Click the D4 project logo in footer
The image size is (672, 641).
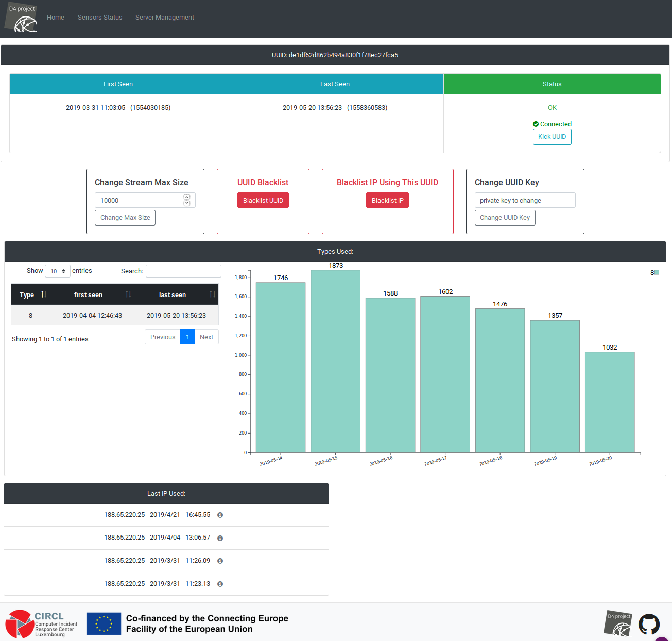618,623
